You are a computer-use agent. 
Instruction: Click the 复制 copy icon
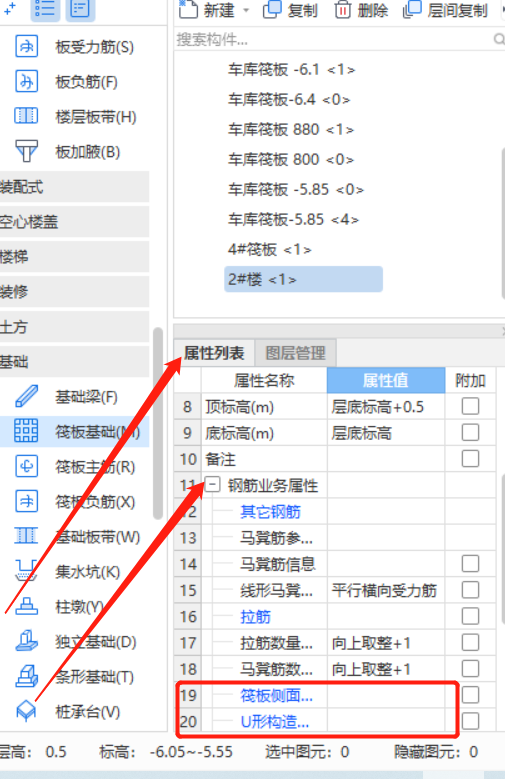tap(272, 9)
